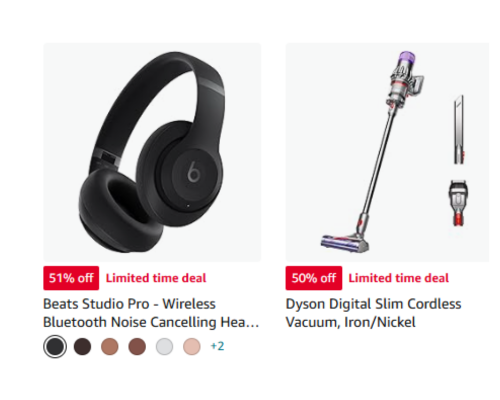Click the 50% off deal badge
The width and height of the screenshot is (500, 400).
[x=314, y=278]
